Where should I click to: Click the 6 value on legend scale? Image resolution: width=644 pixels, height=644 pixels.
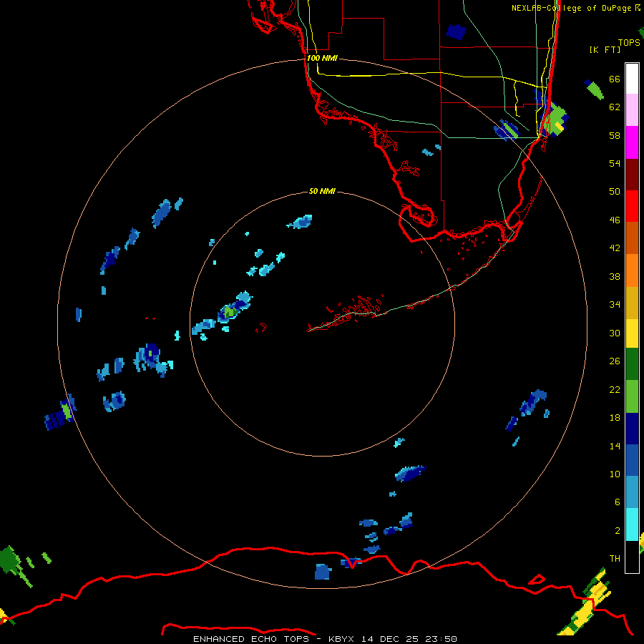tap(618, 502)
